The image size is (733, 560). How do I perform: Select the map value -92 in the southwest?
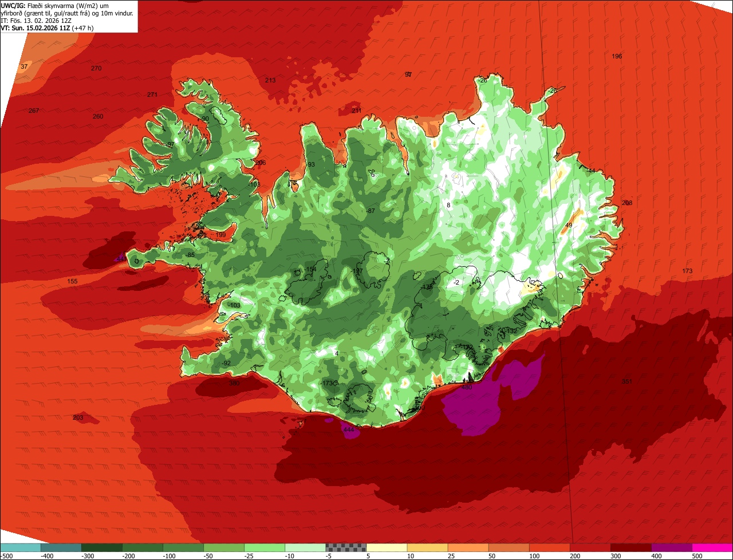[x=226, y=363]
